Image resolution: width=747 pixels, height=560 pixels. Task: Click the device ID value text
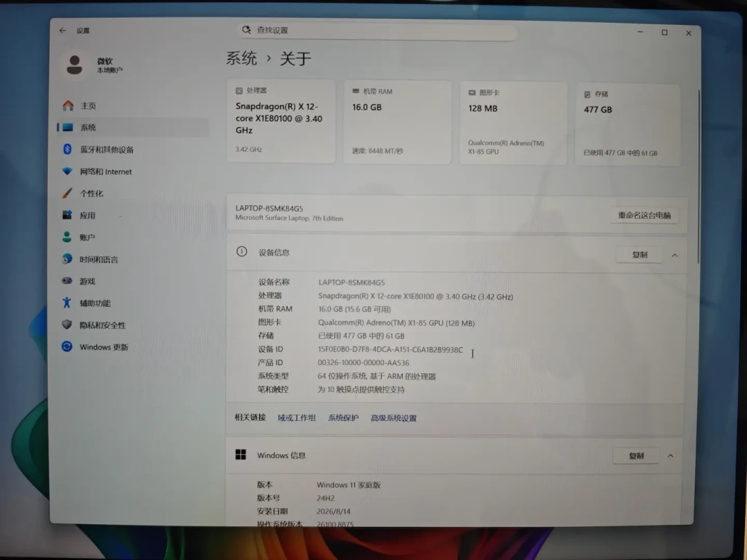390,349
